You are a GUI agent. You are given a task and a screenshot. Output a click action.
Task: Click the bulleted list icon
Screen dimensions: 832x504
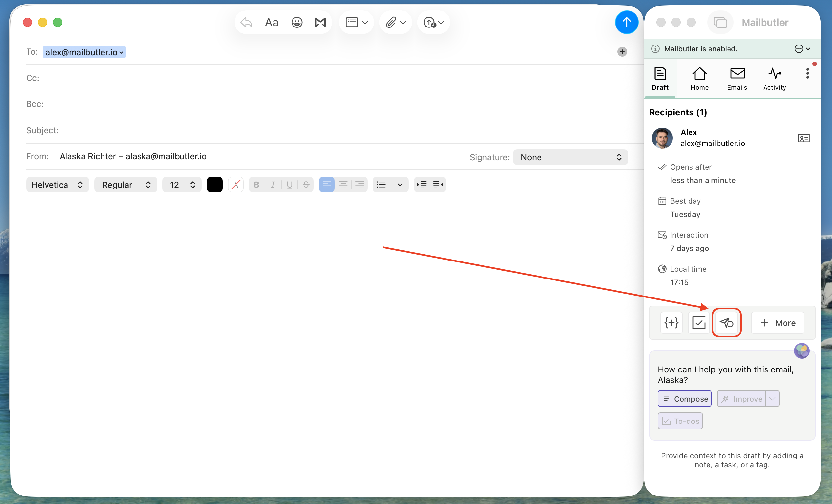(381, 185)
